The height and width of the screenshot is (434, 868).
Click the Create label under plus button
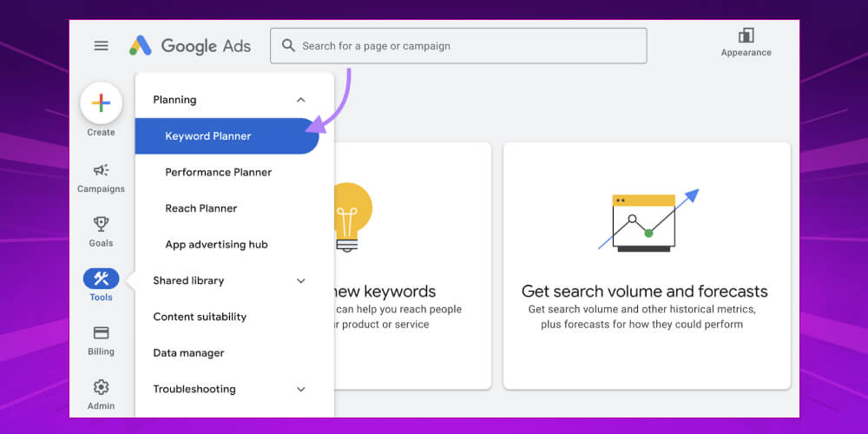(101, 132)
